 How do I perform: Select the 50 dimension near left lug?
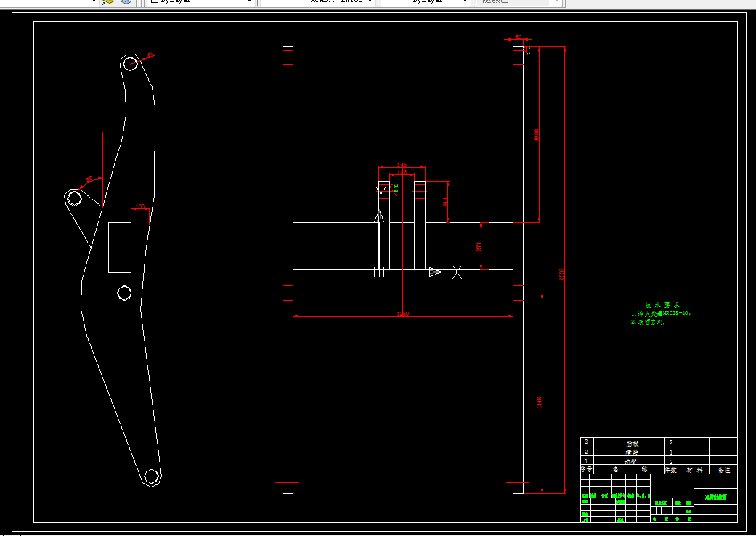pyautogui.click(x=89, y=179)
